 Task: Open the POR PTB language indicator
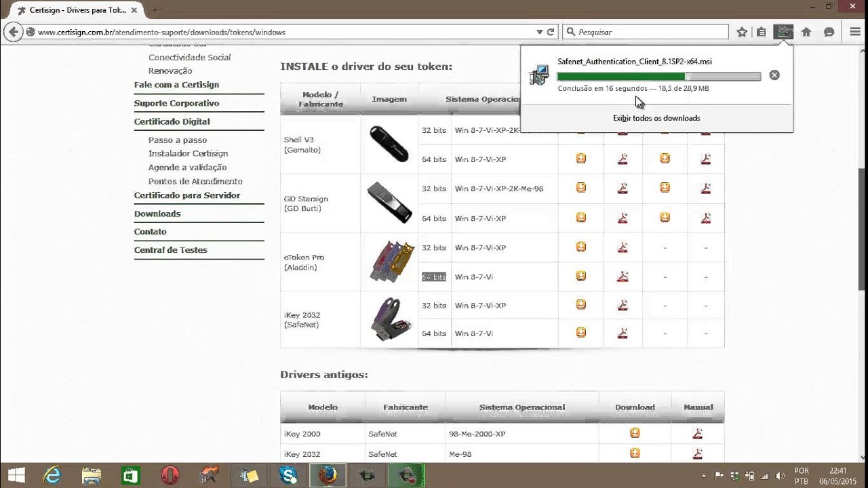pos(802,476)
